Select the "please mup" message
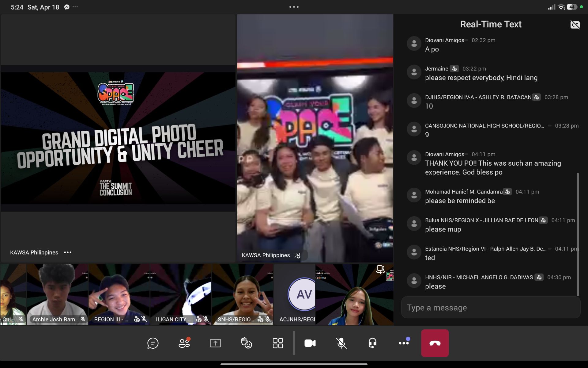The image size is (588, 368). tap(443, 229)
